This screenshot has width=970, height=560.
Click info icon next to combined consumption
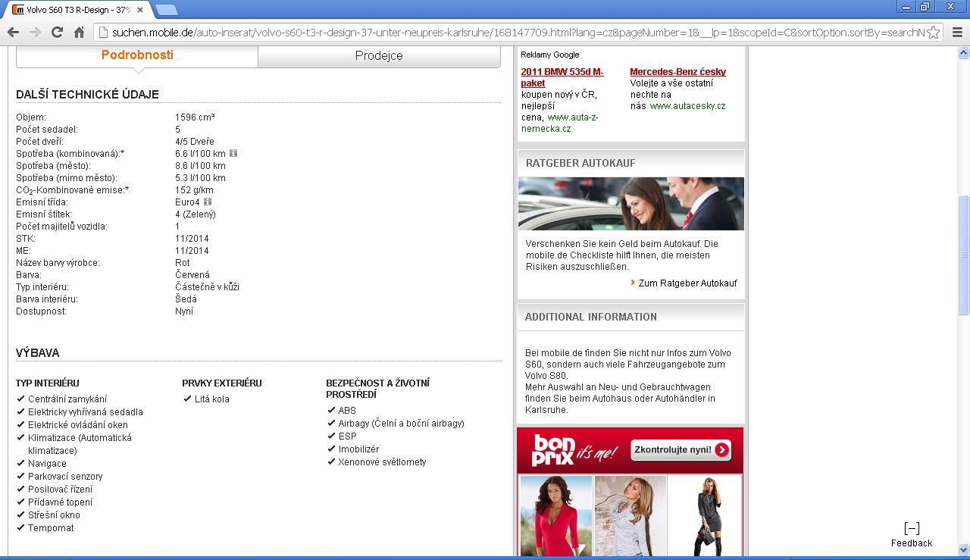[233, 153]
